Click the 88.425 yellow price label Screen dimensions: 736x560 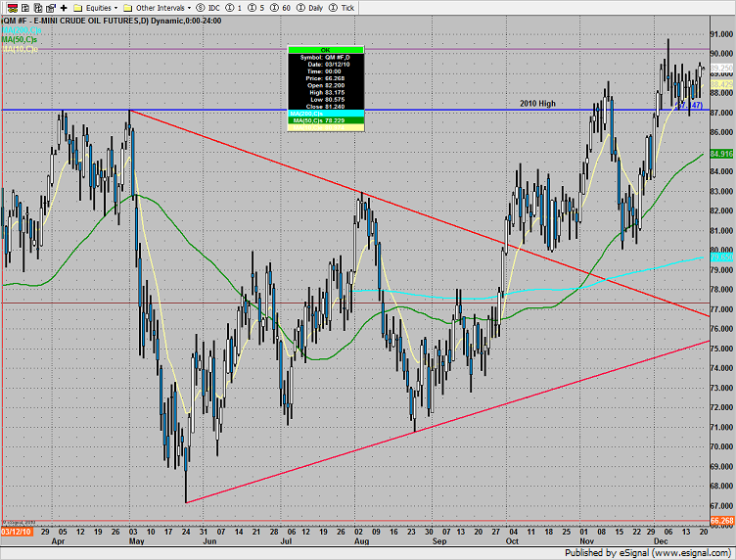coord(722,84)
